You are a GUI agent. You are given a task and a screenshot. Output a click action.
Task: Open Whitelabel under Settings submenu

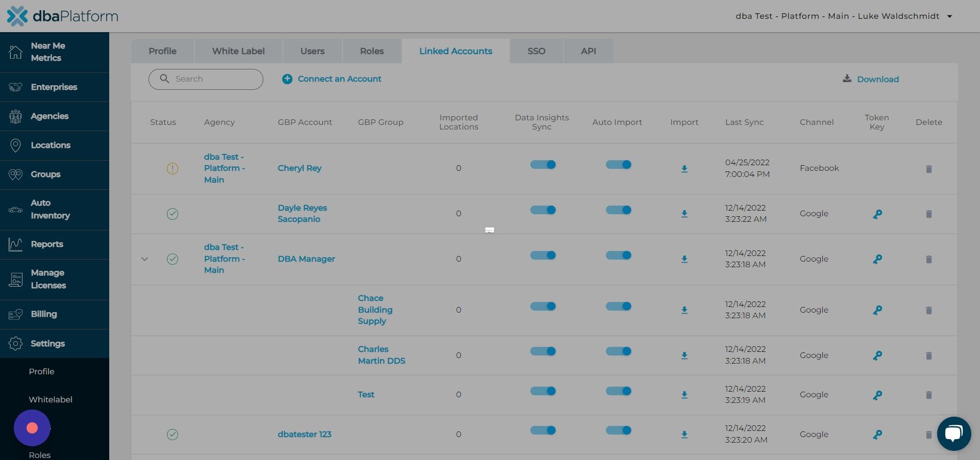(x=51, y=400)
